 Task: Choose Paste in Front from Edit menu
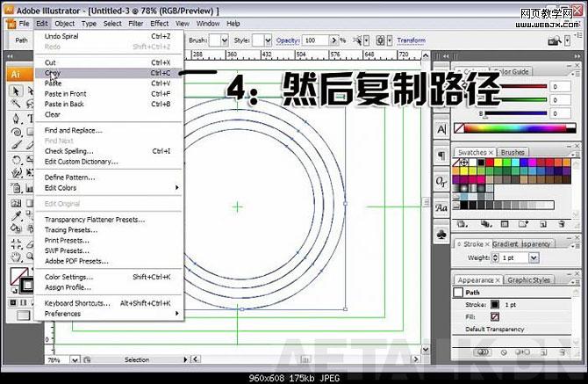108,94
